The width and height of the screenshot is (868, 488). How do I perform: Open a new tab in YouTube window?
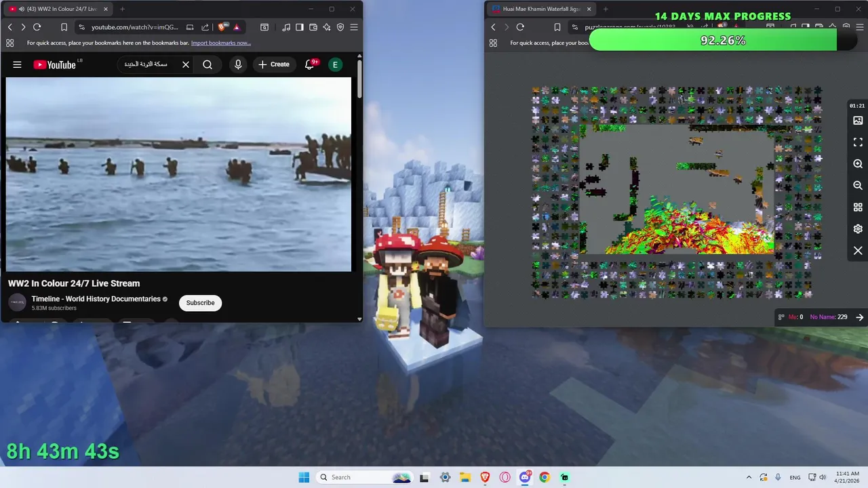click(x=122, y=9)
